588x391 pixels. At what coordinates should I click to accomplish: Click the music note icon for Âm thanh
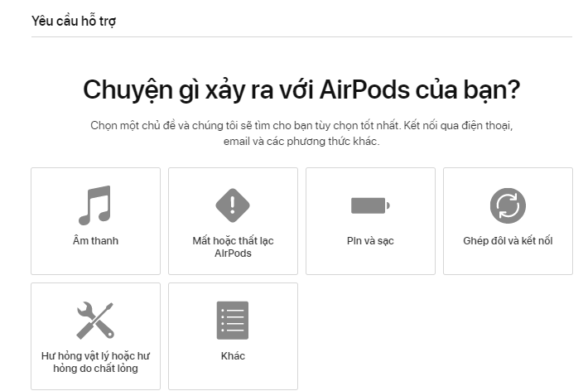point(95,205)
